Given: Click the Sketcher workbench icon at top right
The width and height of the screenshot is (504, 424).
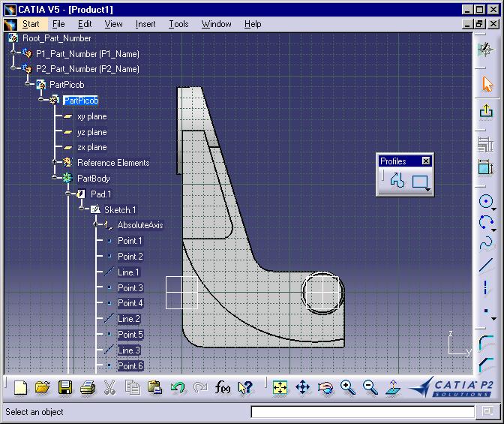Looking at the screenshot, I should tap(485, 50).
